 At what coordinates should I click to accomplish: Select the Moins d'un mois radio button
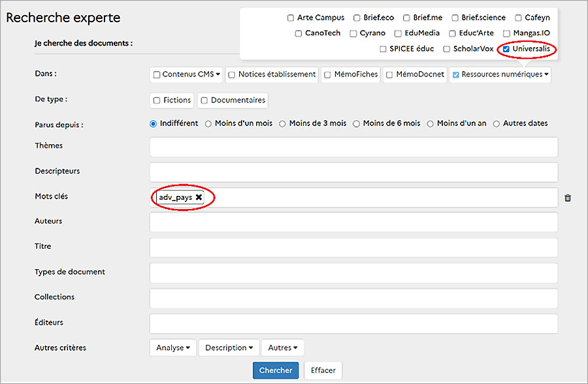tap(208, 123)
